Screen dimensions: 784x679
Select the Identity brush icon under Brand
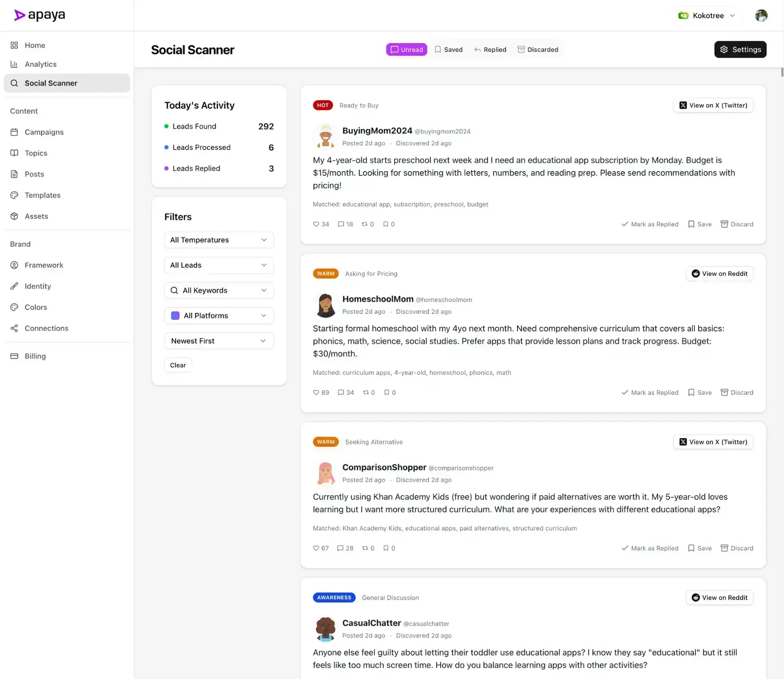point(14,286)
